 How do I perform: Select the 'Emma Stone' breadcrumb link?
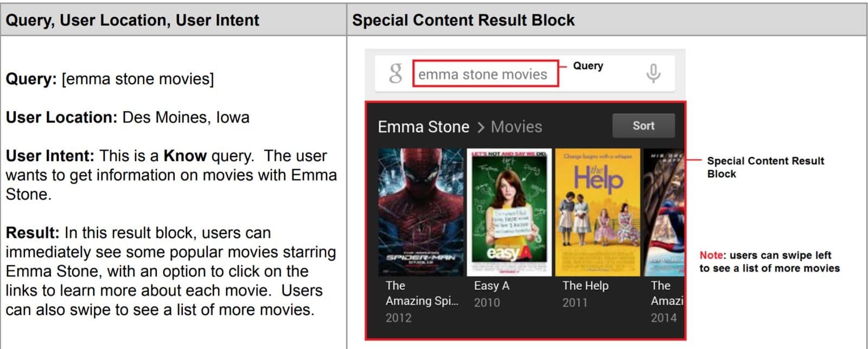coord(423,127)
